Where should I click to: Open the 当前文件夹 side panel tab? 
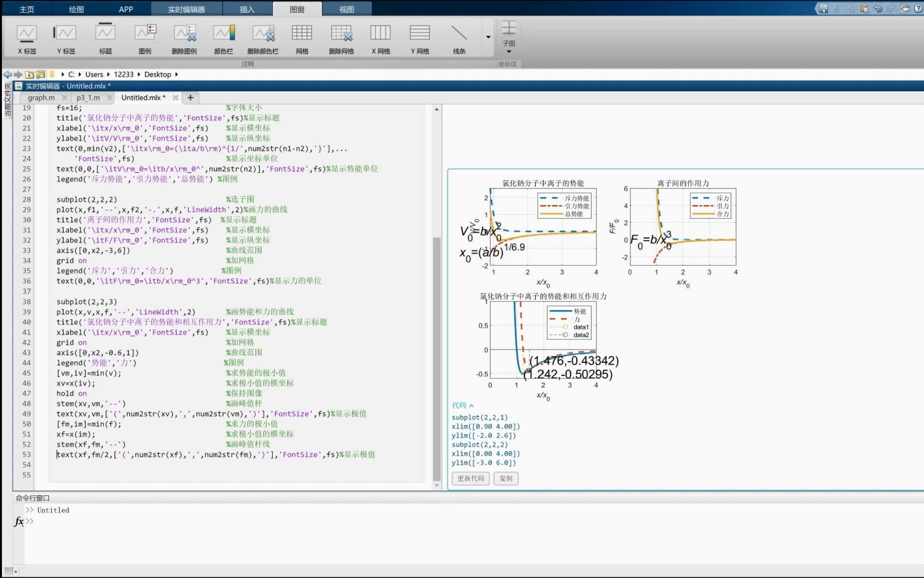pos(7,100)
